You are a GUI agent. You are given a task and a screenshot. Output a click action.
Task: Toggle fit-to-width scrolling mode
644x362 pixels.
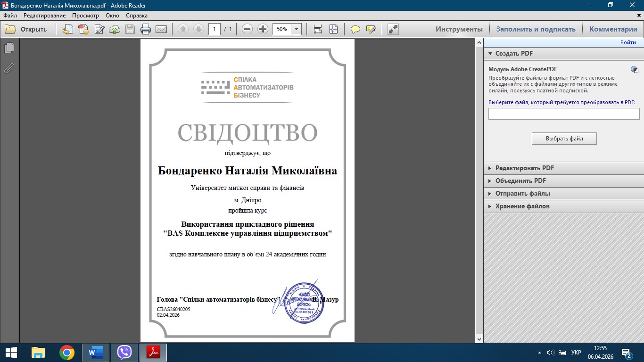[318, 29]
